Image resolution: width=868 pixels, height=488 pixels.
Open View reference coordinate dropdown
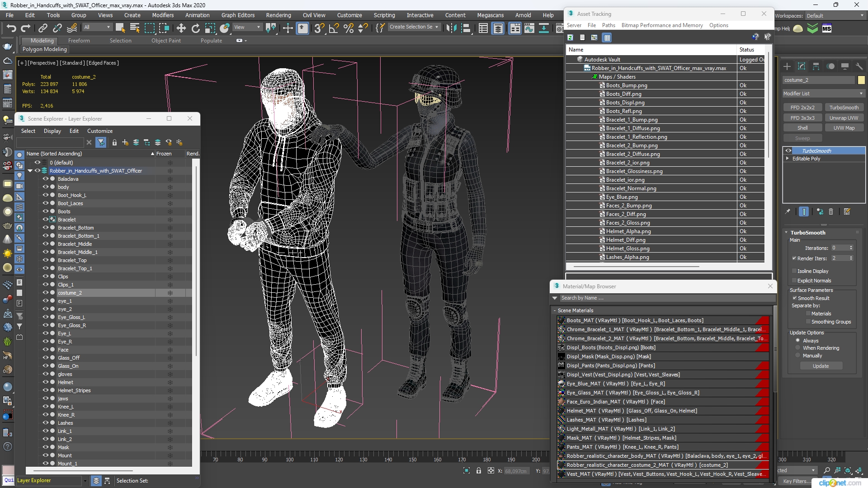pyautogui.click(x=247, y=27)
